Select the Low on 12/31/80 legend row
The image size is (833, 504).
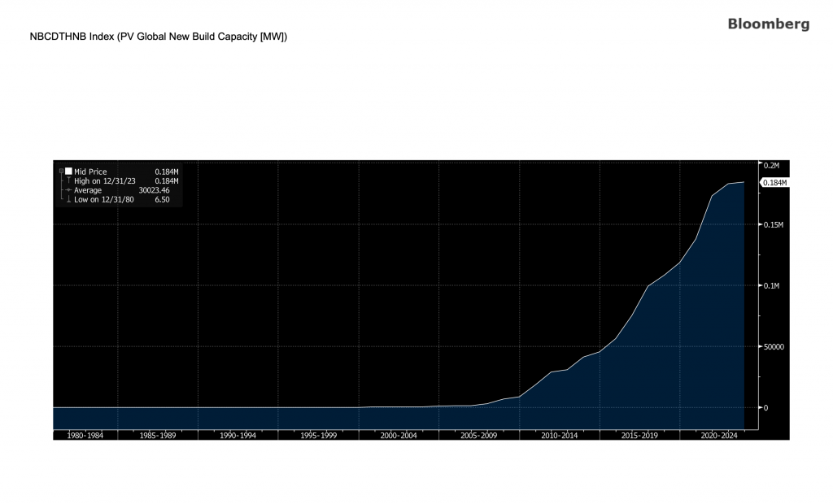tap(104, 199)
